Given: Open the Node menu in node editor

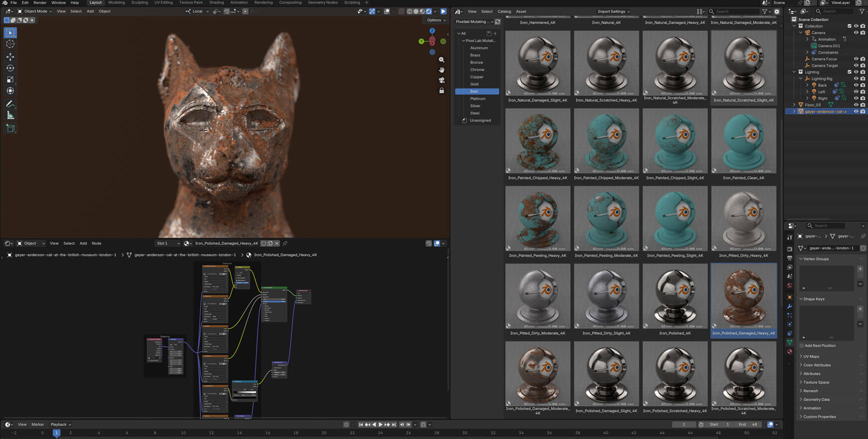Looking at the screenshot, I should 96,243.
